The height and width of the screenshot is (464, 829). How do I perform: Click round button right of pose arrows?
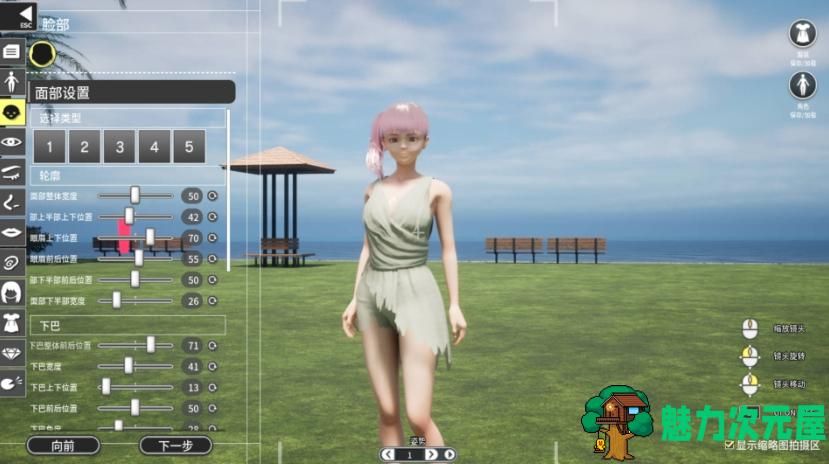point(449,454)
